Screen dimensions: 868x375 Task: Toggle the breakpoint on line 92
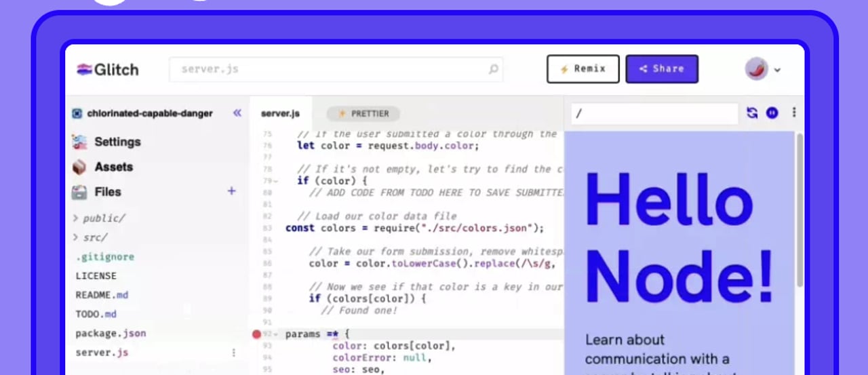(x=256, y=334)
